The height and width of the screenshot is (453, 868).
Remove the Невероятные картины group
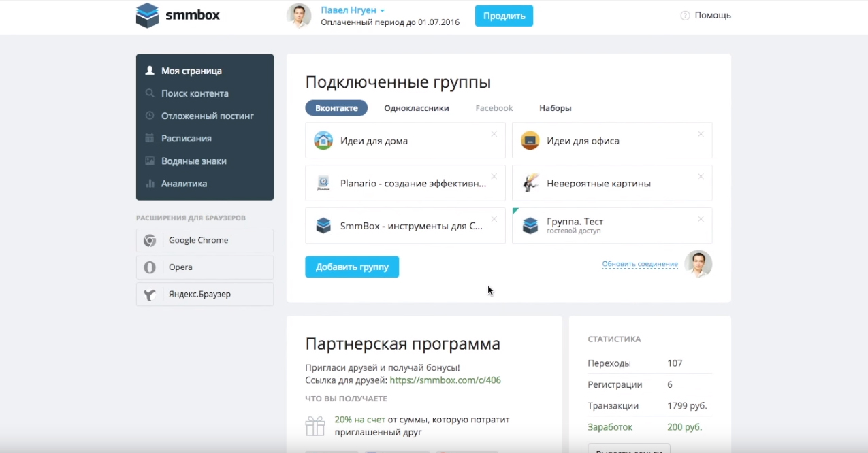click(701, 176)
